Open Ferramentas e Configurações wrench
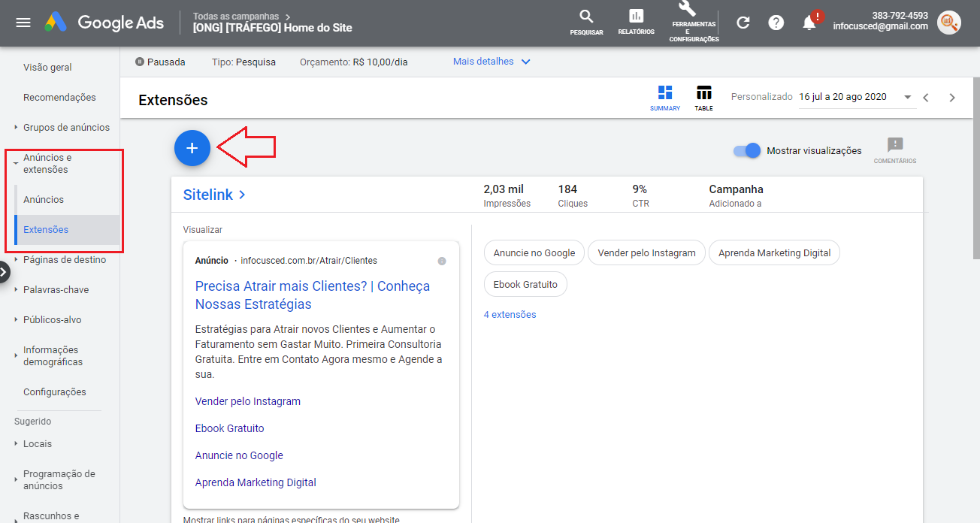Screen dimensions: 980x523 694,23
